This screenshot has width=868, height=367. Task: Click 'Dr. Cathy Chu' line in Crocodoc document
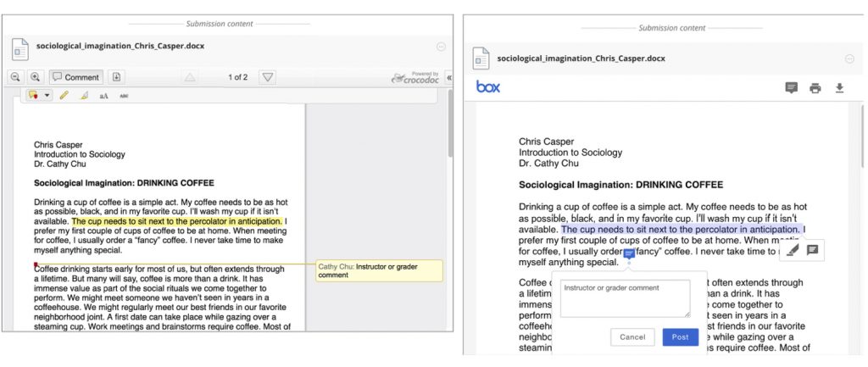60,164
